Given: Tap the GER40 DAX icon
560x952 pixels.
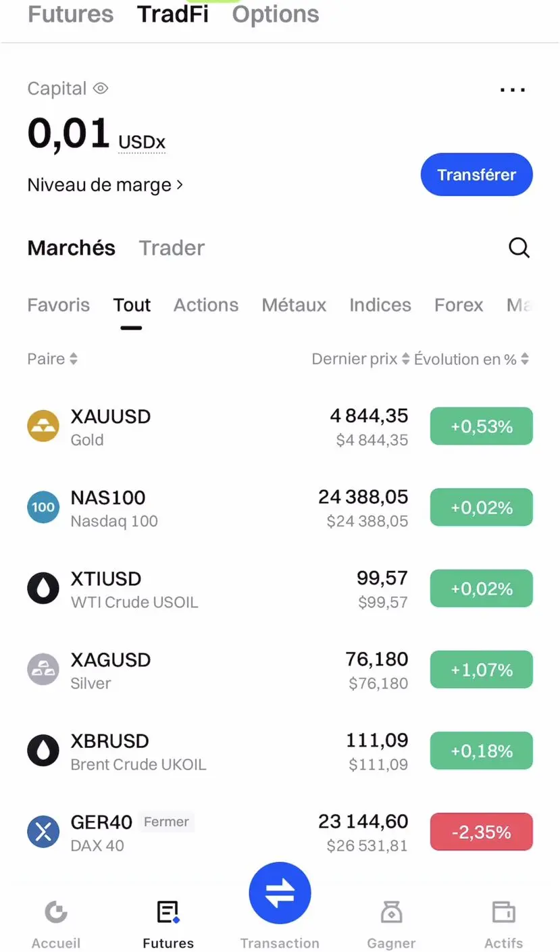Looking at the screenshot, I should tap(43, 832).
